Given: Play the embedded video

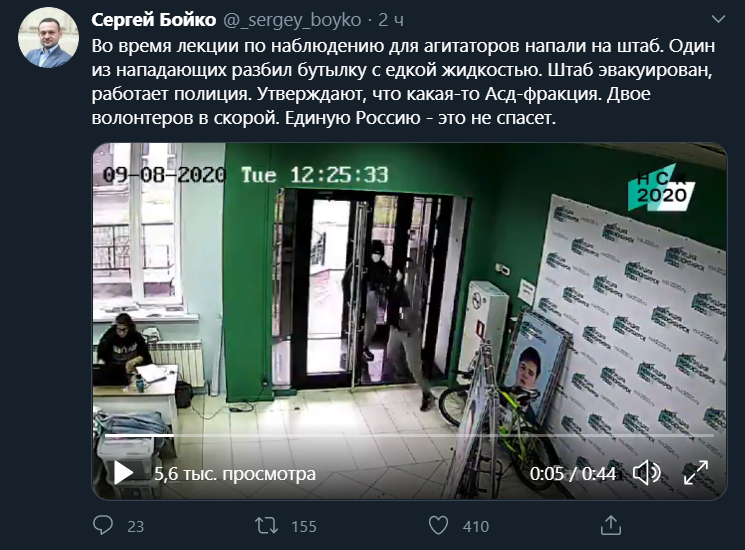Looking at the screenshot, I should [x=124, y=473].
